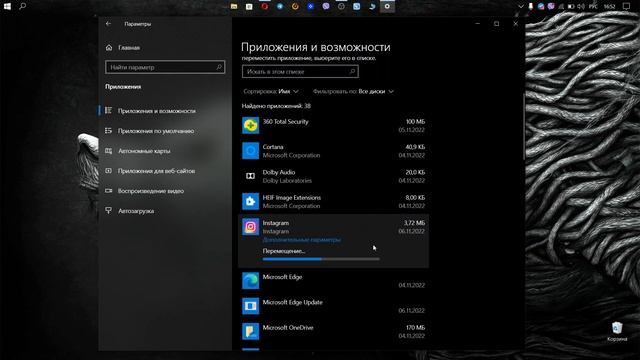Open Приложения по умолчанию section
Image resolution: width=640 pixels, height=360 pixels.
[149, 131]
